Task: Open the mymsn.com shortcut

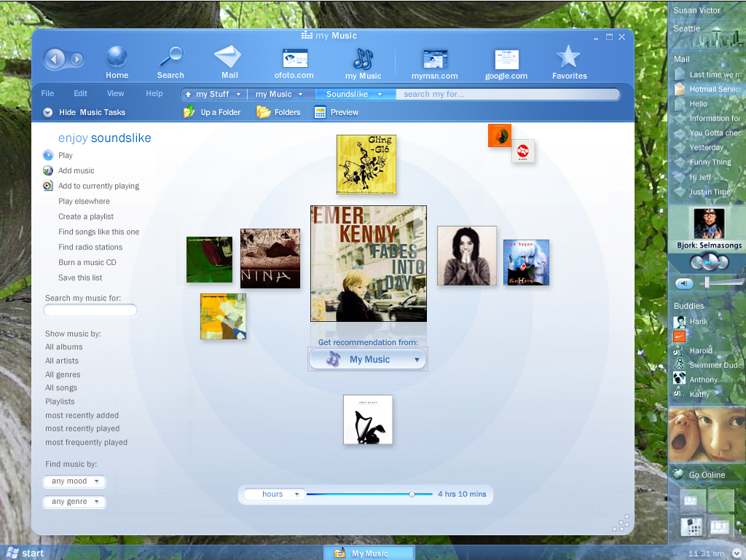Action: (435, 64)
